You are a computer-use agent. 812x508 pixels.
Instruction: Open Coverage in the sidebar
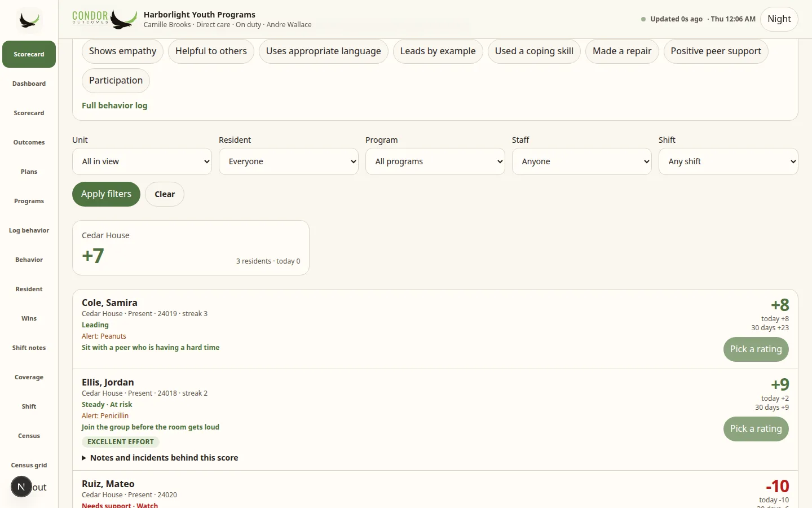(x=29, y=377)
